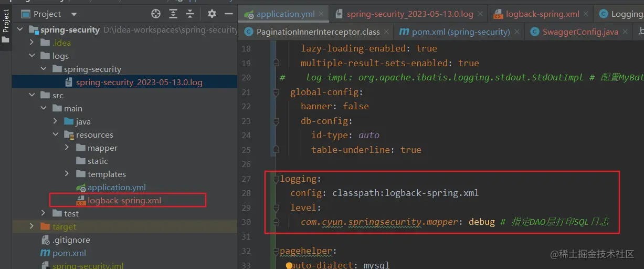
Task: Click 'id-type: auto' on line 24
Action: click(x=345, y=135)
